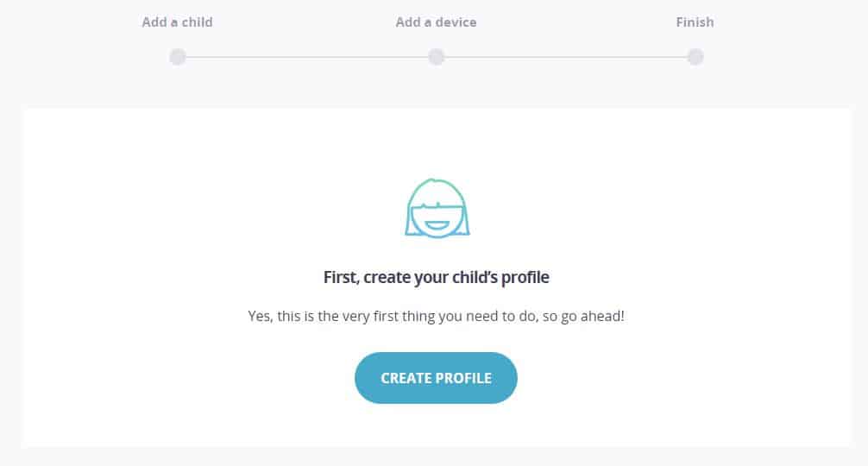Screen dimensions: 868x466
Task: Click the word PROFILE inside the blue button
Action: pyautogui.click(x=464, y=378)
